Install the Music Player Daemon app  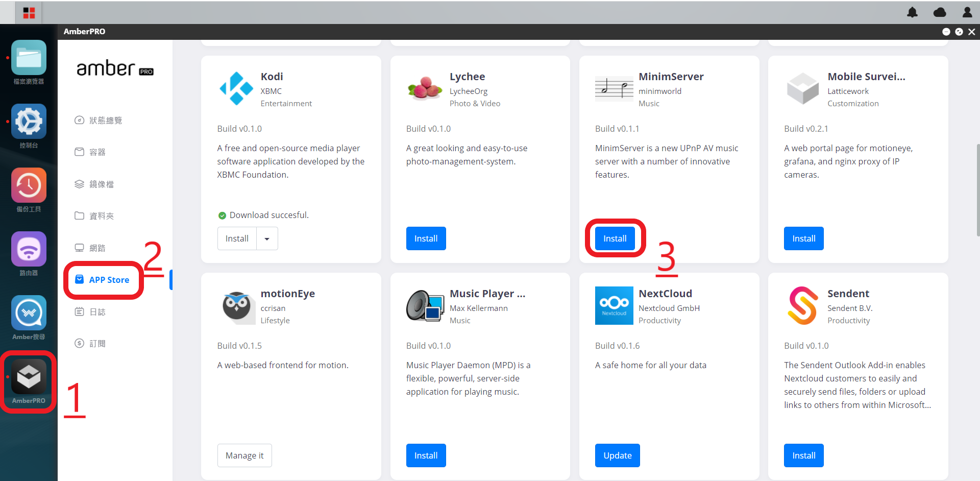click(426, 455)
